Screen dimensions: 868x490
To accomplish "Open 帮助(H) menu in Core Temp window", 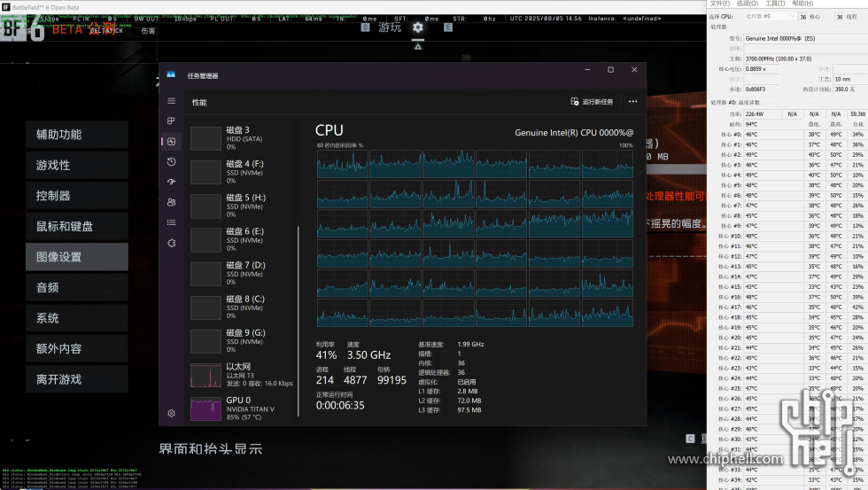I will pyautogui.click(x=802, y=4).
